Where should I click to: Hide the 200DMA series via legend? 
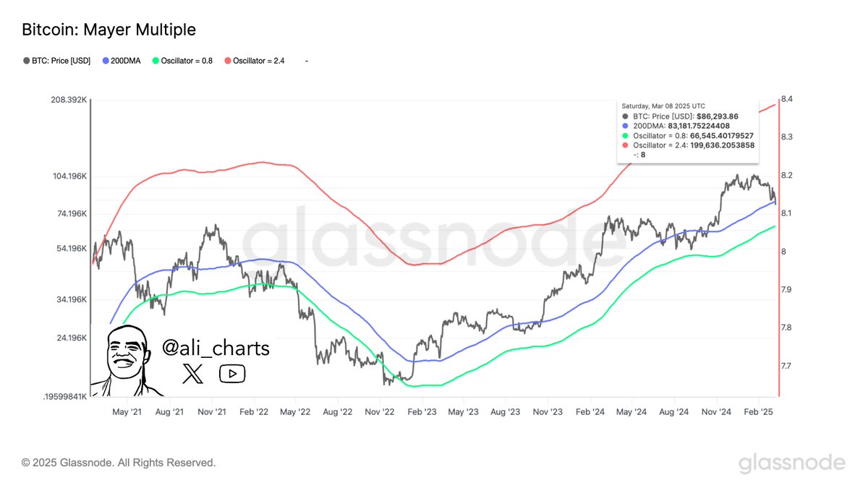(x=126, y=61)
